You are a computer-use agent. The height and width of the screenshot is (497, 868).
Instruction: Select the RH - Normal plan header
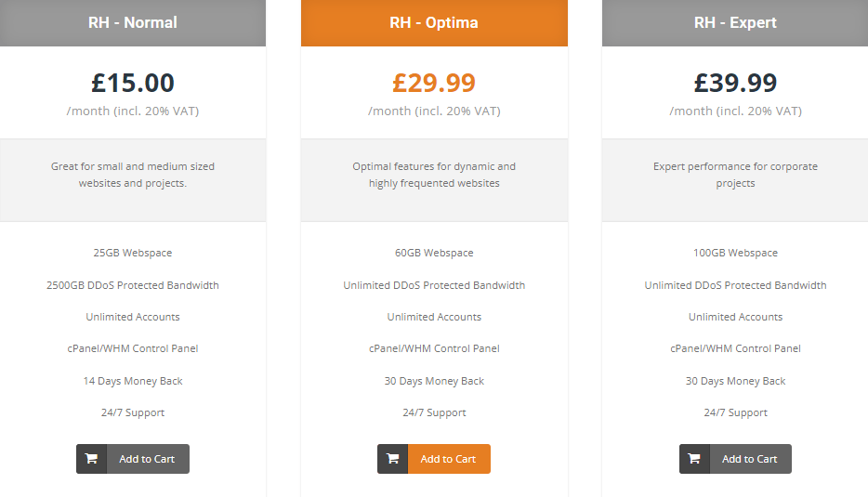tap(133, 22)
